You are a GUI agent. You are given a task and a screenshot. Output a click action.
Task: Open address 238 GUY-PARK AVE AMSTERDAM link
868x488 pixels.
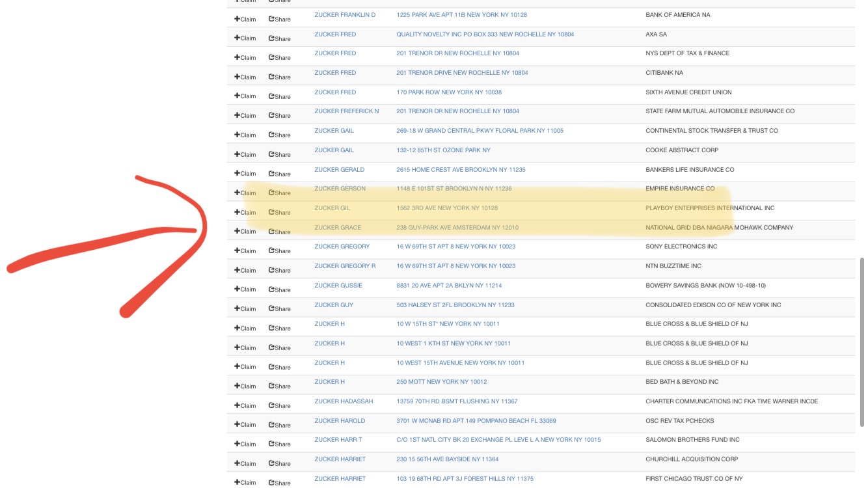pos(457,228)
